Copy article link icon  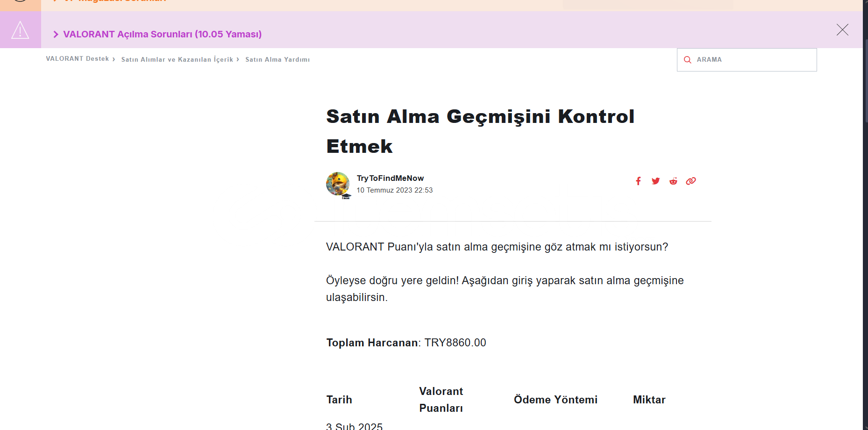[x=691, y=181]
